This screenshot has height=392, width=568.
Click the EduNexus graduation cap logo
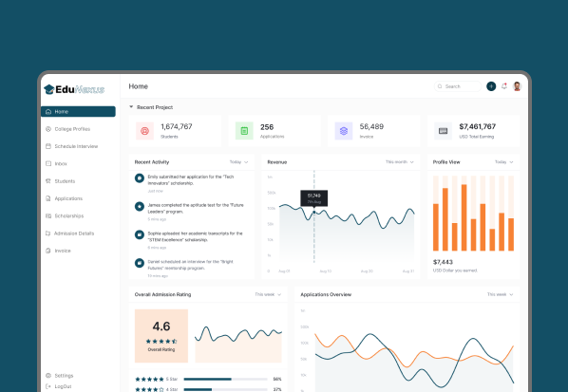pos(49,89)
